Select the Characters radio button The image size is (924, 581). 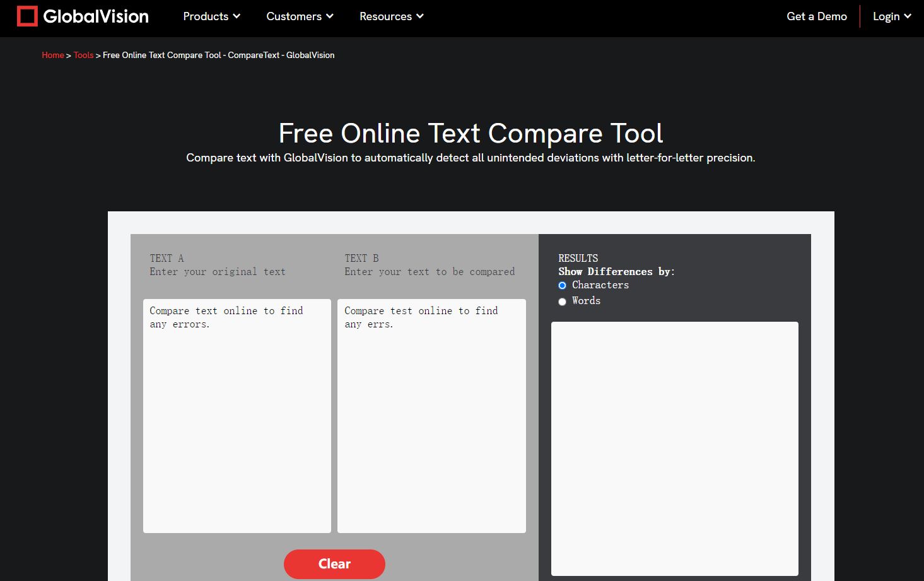562,286
